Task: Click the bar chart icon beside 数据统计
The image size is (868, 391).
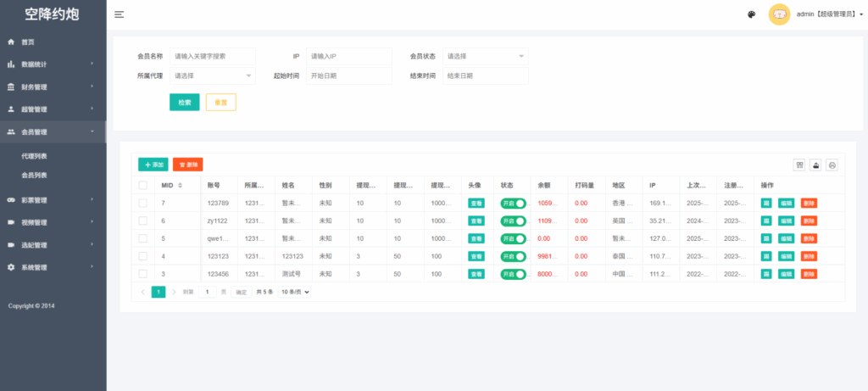Action: click(10, 64)
